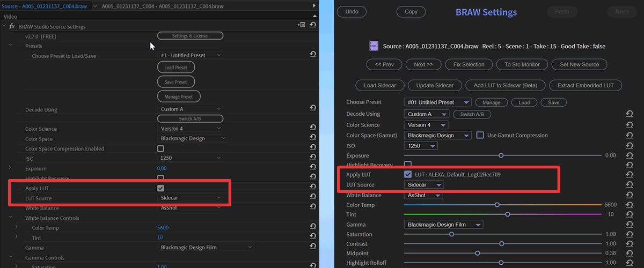Open ISO 1250 dropdown in BRAW Settings

pyautogui.click(x=420, y=145)
